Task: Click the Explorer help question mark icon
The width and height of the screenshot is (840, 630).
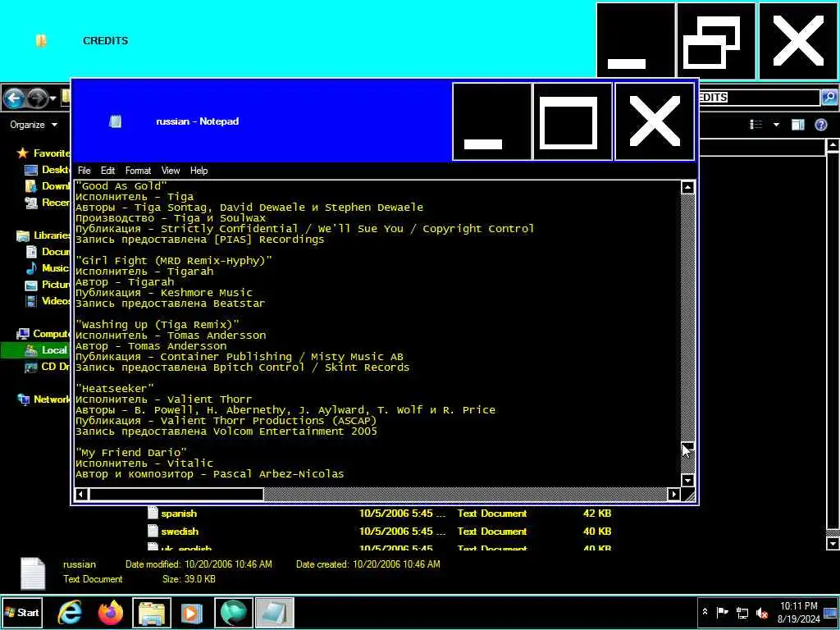Action: point(820,125)
